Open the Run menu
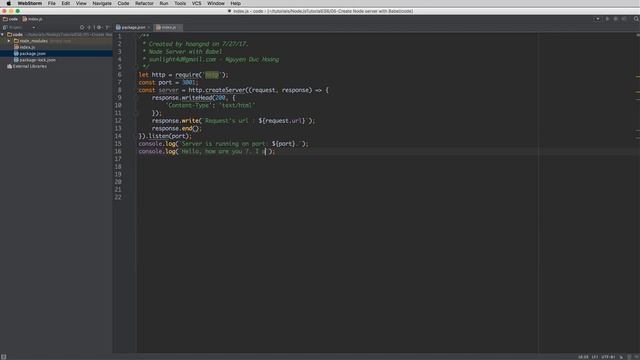 click(164, 3)
